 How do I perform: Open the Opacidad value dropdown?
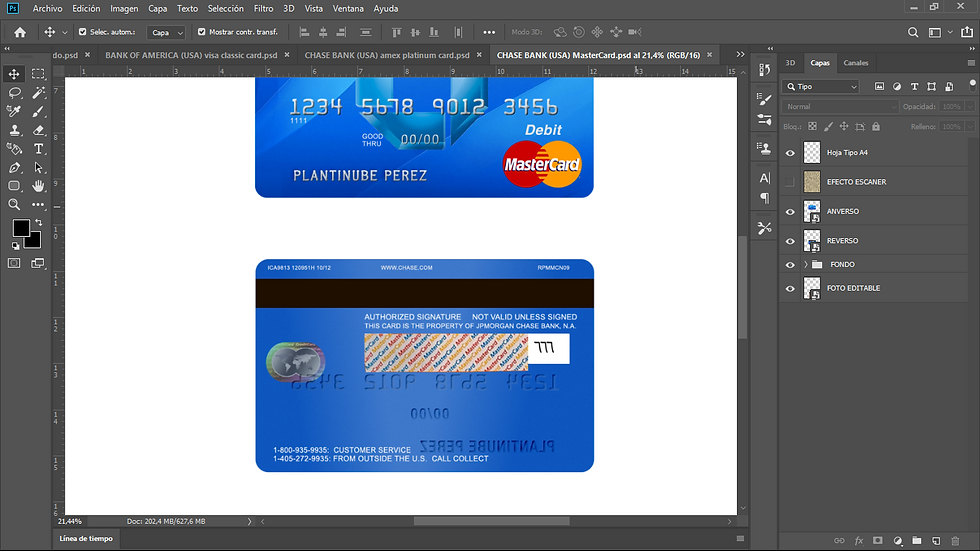[969, 107]
